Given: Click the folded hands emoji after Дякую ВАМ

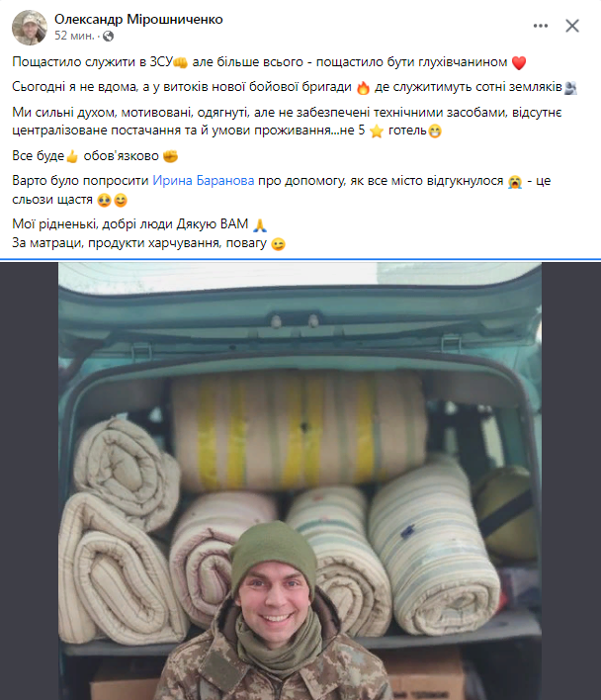Looking at the screenshot, I should point(260,225).
